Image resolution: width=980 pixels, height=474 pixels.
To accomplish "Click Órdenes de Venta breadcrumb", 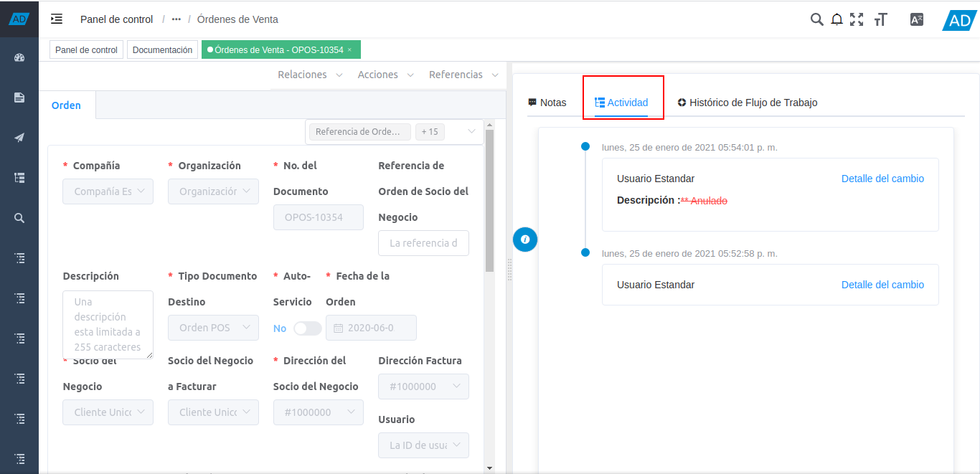I will click(x=237, y=19).
